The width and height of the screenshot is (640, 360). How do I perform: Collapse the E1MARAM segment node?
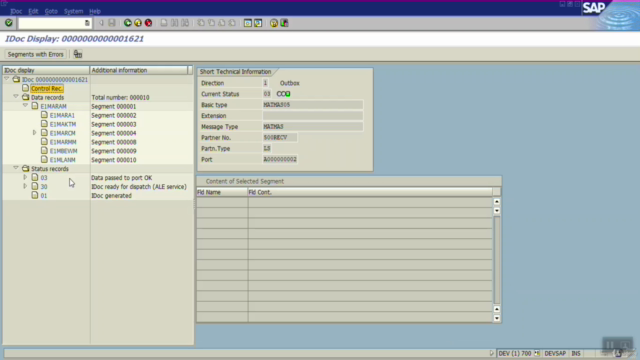coord(25,106)
